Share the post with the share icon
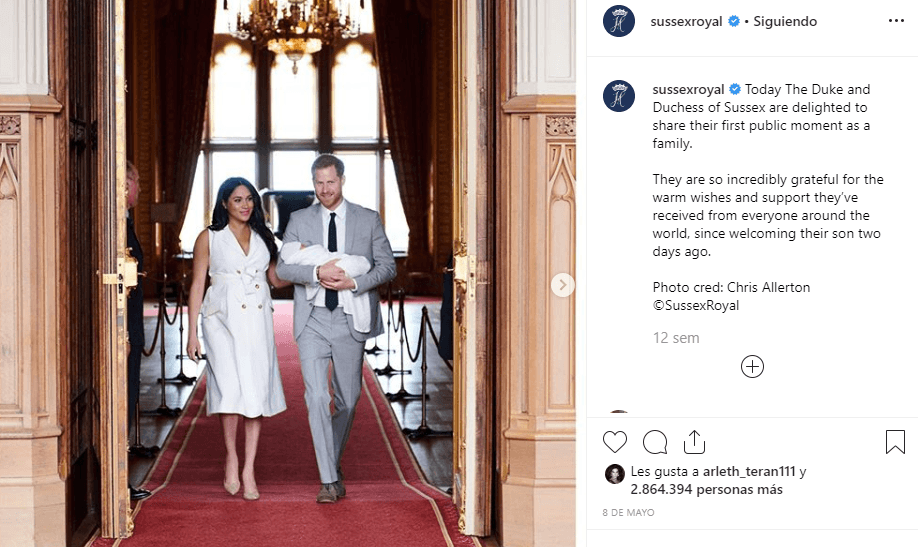This screenshot has width=918, height=547. (694, 442)
